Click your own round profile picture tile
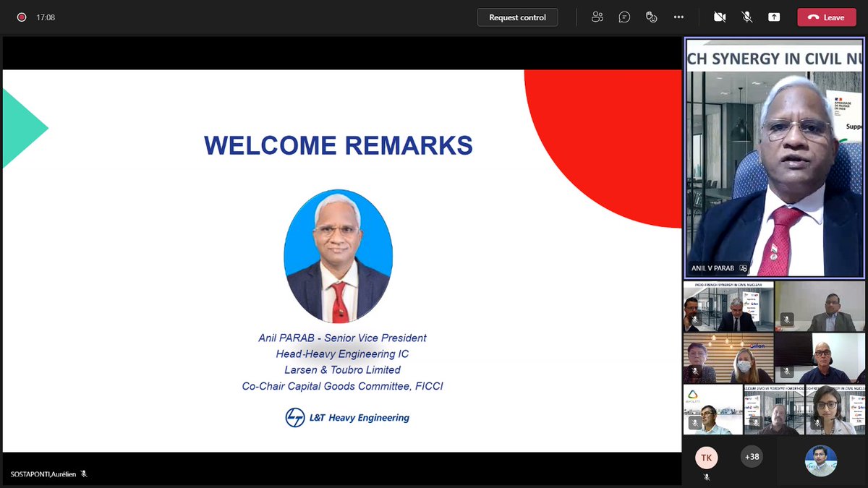868x488 pixels. [x=821, y=461]
